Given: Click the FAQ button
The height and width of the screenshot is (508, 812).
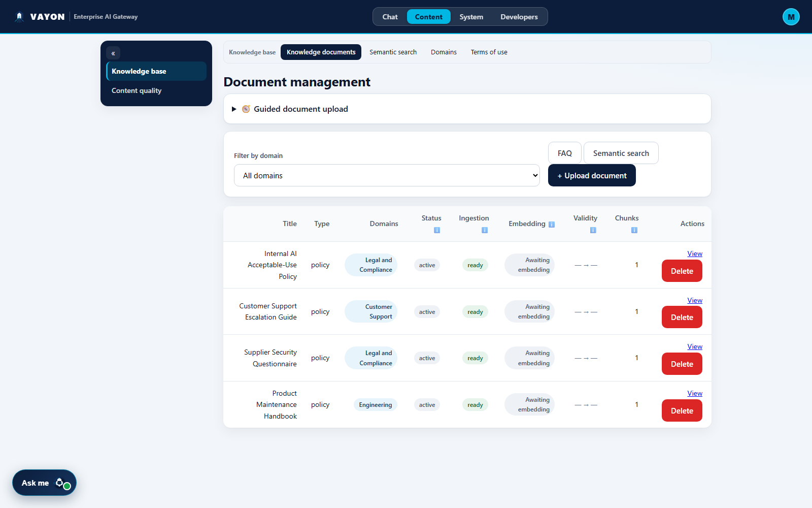Looking at the screenshot, I should [564, 153].
